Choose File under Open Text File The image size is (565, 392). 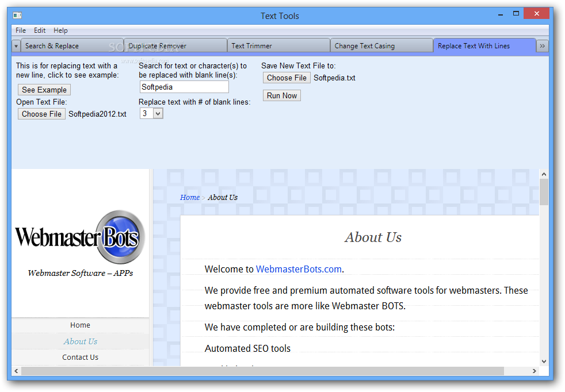[x=41, y=114]
